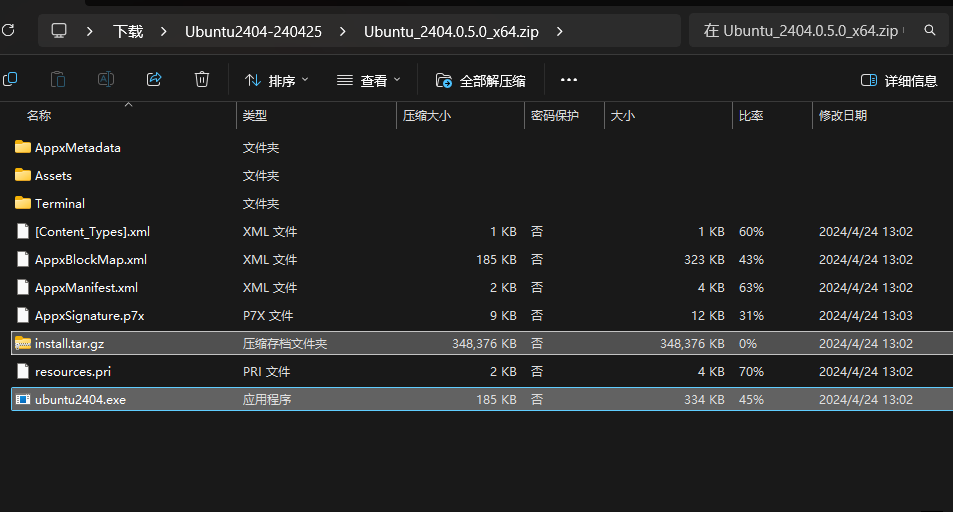Click the delete trash can icon
This screenshot has width=953, height=512.
(202, 80)
